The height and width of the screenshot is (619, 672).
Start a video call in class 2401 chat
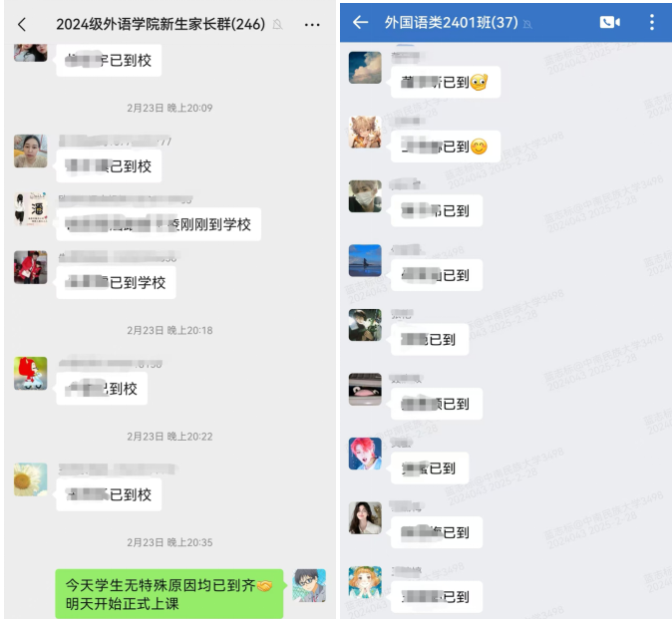pos(610,22)
